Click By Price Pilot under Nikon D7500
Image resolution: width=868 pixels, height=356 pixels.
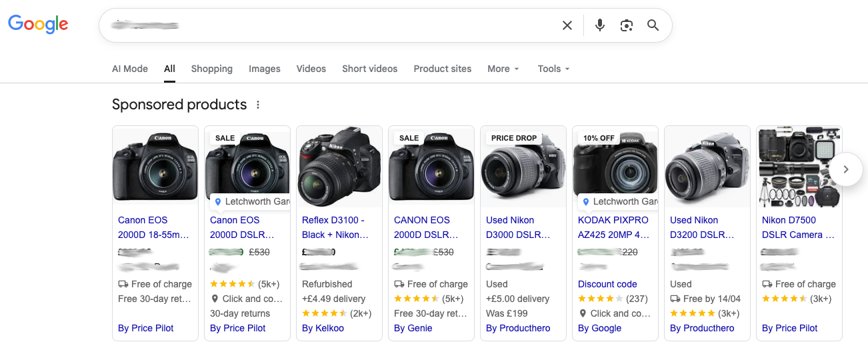tap(790, 328)
